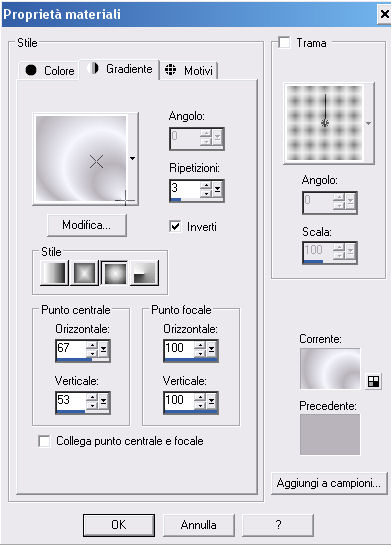Open the Ripetizioni slider dropdown
This screenshot has height=545, width=391.
(217, 189)
